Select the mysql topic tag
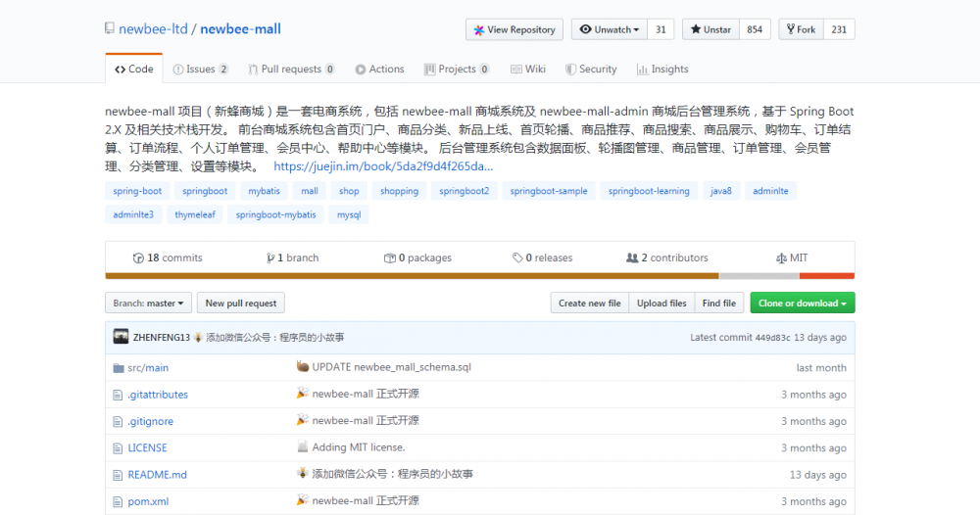The width and height of the screenshot is (980, 515). click(349, 214)
